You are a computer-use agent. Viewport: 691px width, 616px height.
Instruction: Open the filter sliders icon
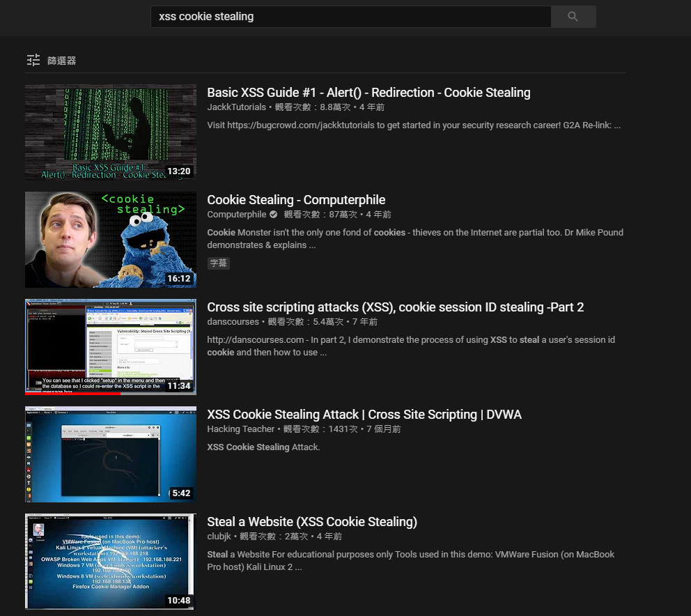click(33, 60)
